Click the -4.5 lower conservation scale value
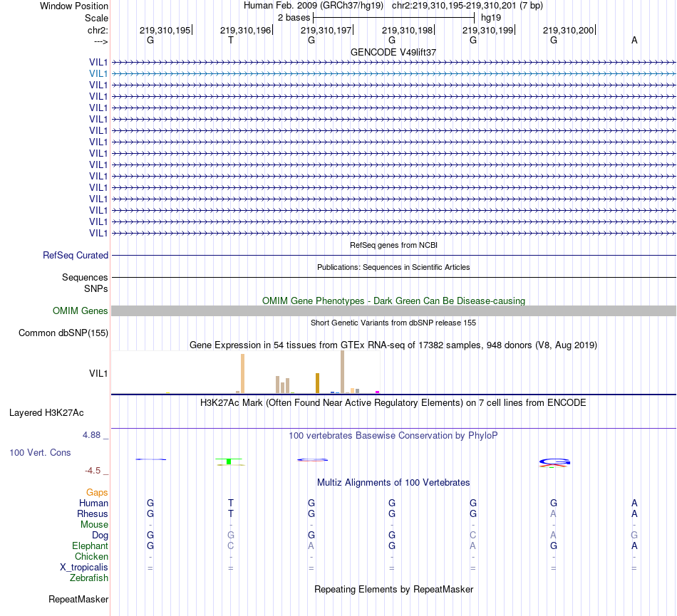This screenshot has height=616, width=677. tap(93, 471)
